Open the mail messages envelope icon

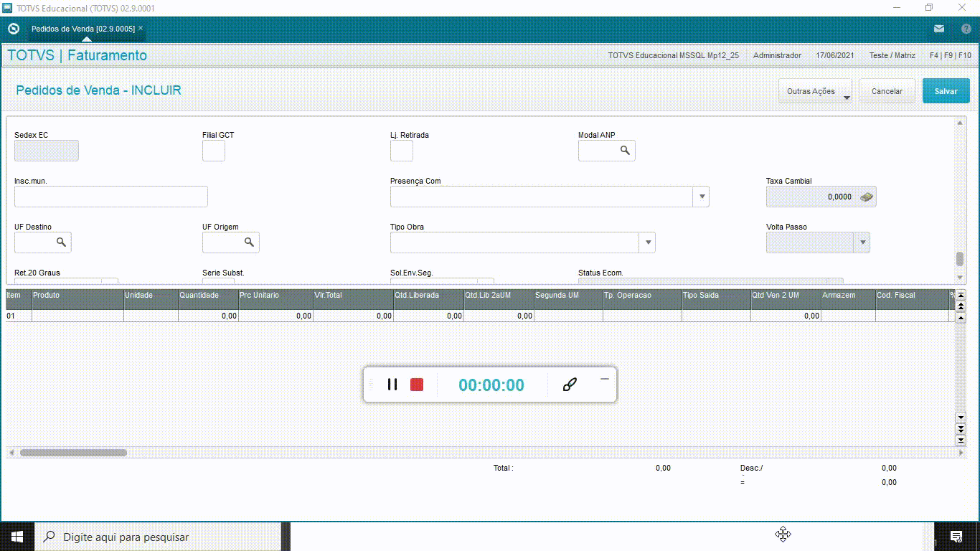click(939, 29)
